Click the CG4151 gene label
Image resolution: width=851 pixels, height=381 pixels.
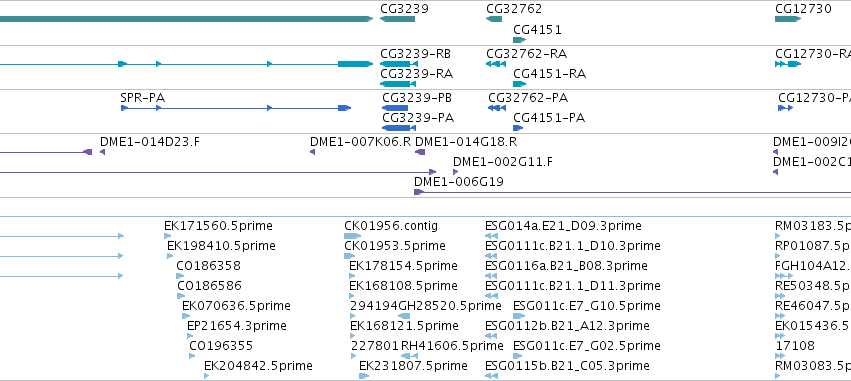(537, 29)
